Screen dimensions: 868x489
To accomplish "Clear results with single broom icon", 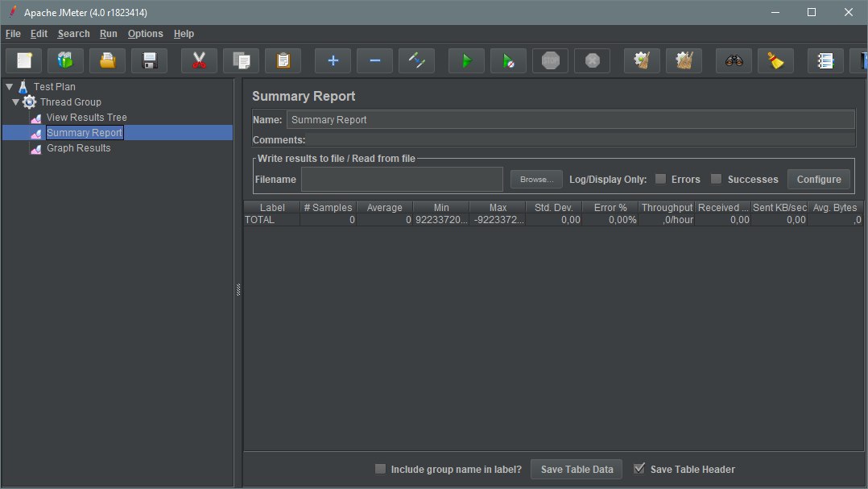I will pos(643,60).
